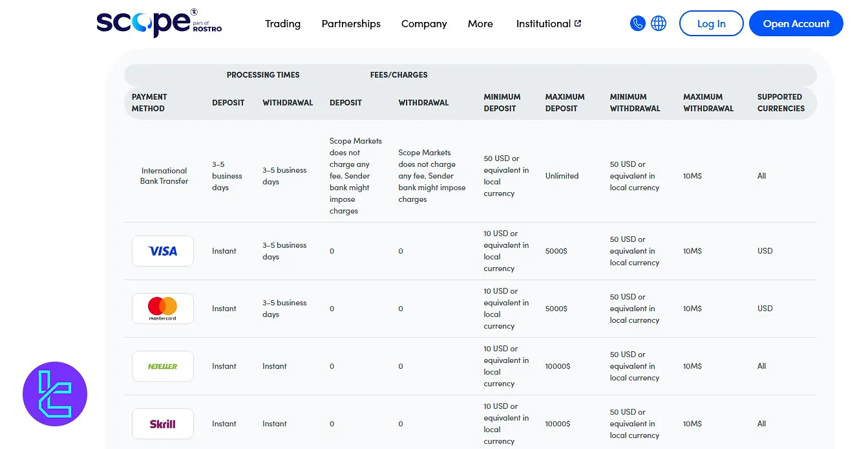The image size is (868, 449).
Task: Click the Log In button
Action: [x=711, y=24]
